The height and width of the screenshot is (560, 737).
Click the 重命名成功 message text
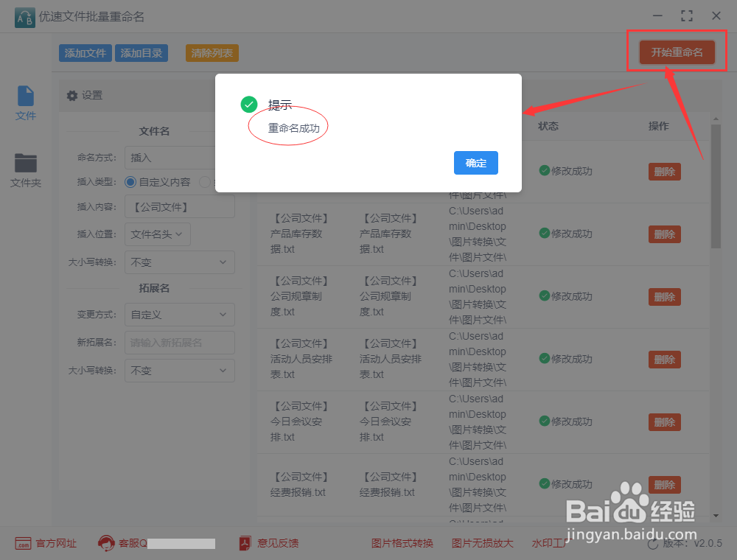294,128
